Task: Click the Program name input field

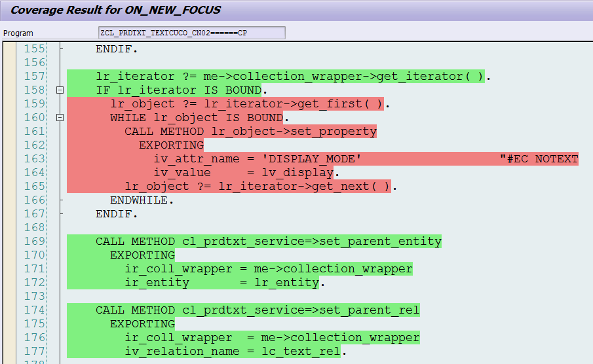Action: 192,33
